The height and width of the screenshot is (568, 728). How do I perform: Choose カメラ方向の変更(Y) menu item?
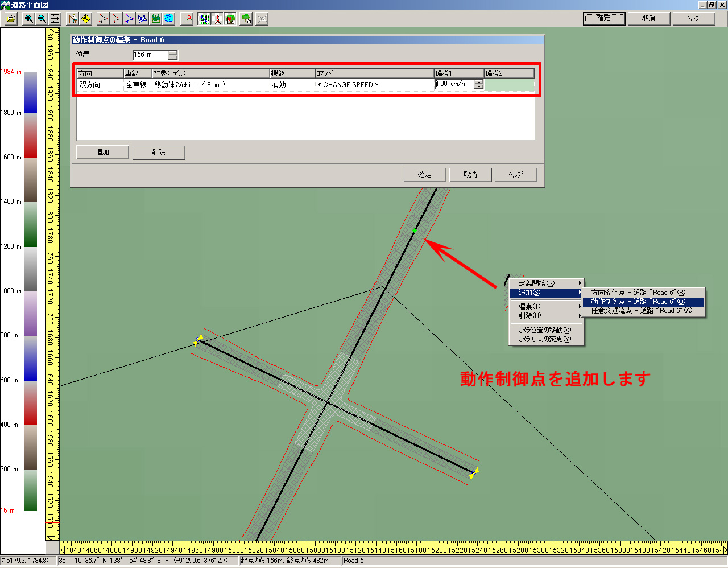[x=547, y=339]
